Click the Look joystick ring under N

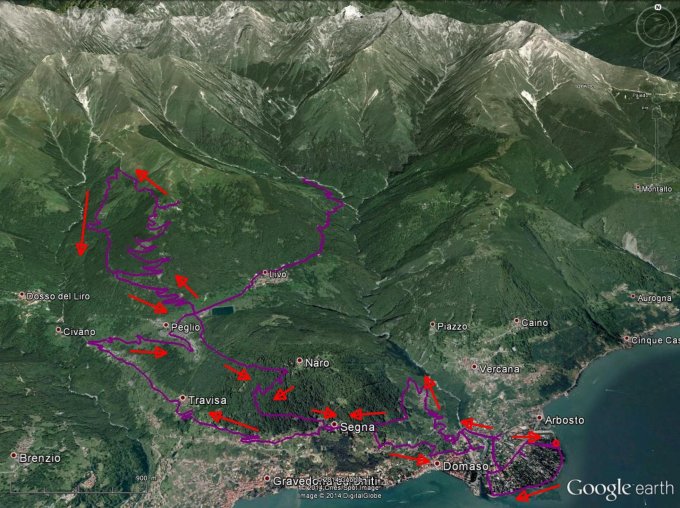coord(657,26)
